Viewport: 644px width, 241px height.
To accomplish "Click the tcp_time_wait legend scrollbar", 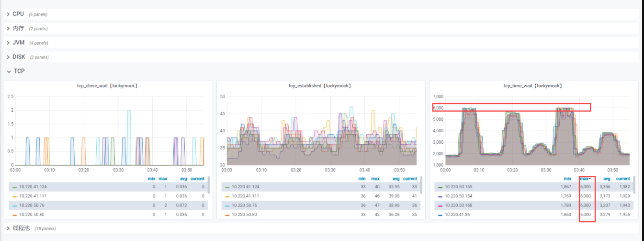I will click(x=634, y=185).
